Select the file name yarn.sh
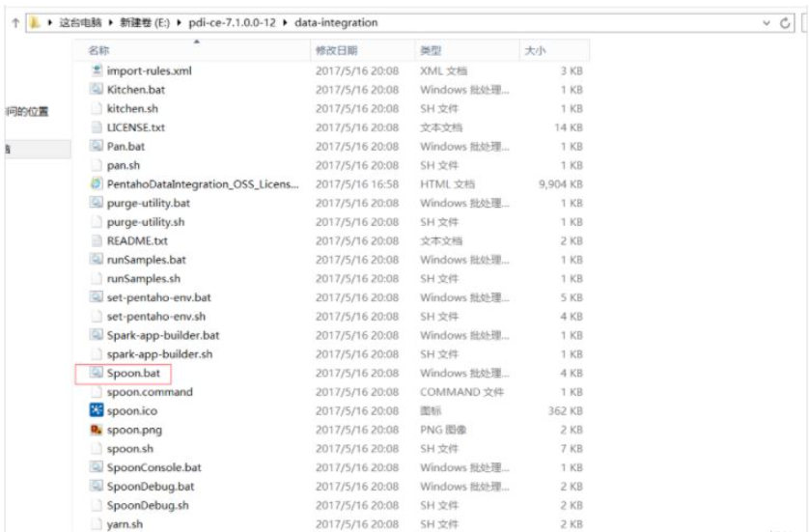This screenshot has width=809, height=532. (125, 524)
